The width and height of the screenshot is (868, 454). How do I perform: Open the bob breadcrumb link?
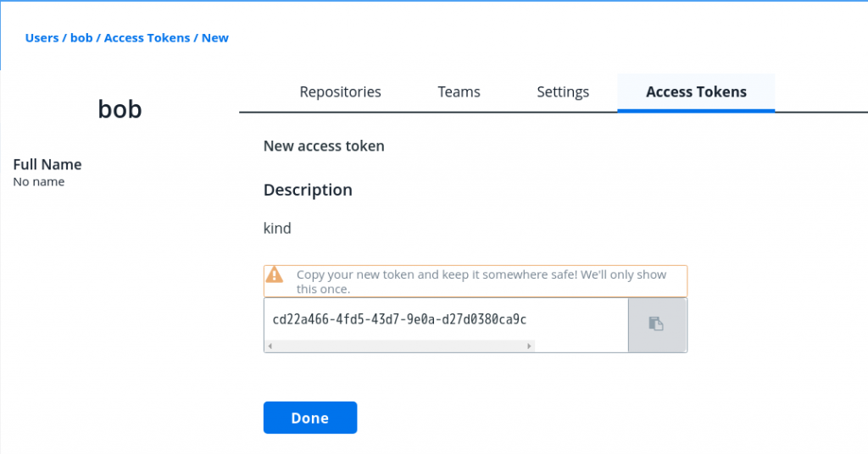[x=81, y=37]
